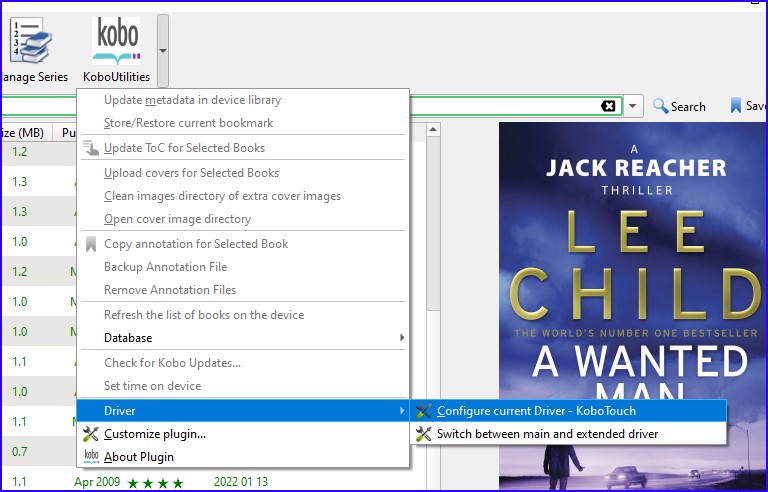Click the magnifier icon beside Search
Image resolution: width=768 pixels, height=492 pixels.
pyautogui.click(x=660, y=106)
